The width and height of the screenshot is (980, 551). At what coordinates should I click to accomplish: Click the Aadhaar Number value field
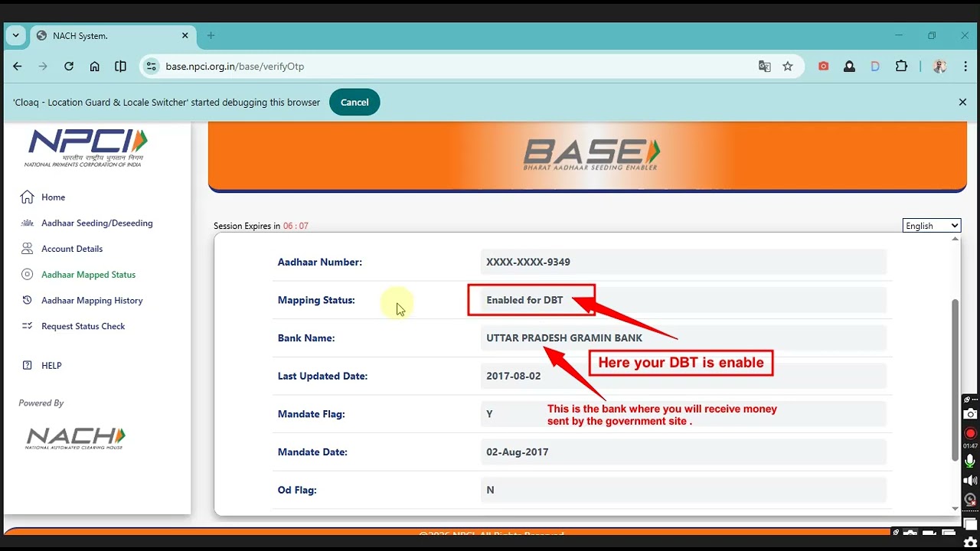[x=684, y=262]
